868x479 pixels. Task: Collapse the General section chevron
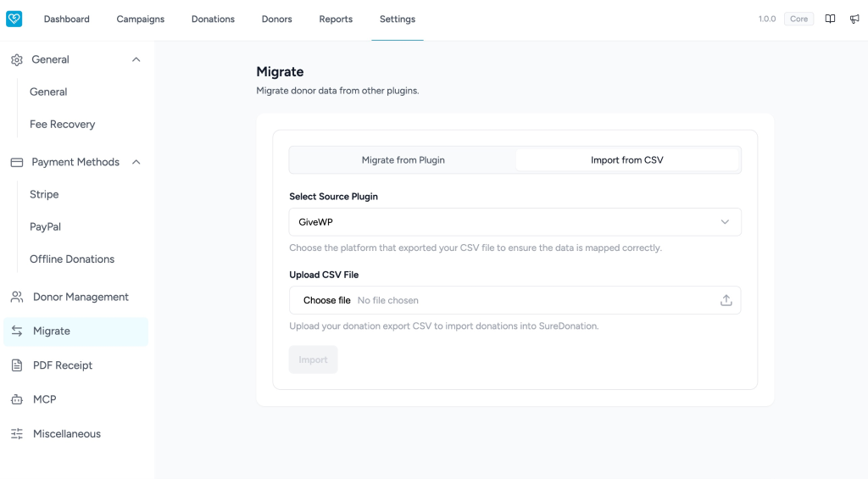coord(136,59)
